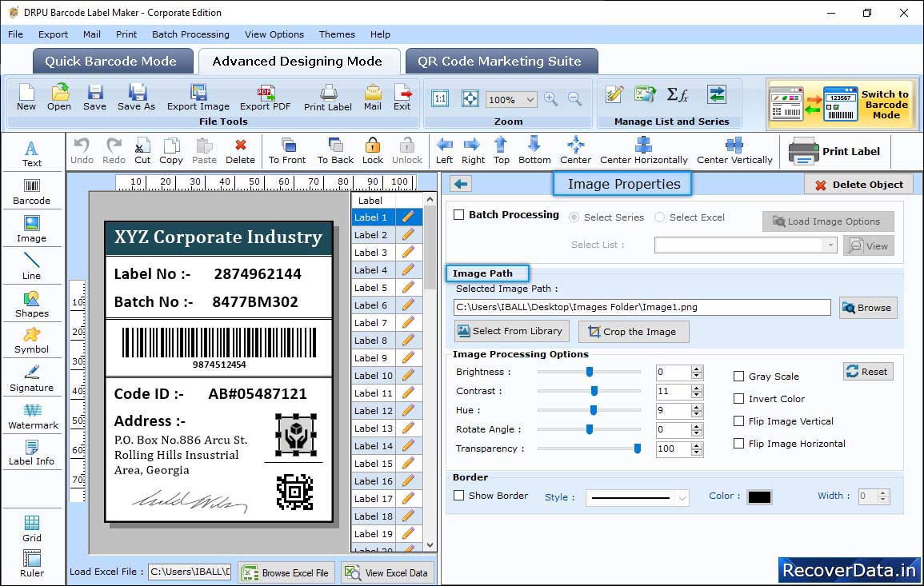The height and width of the screenshot is (586, 924).
Task: Open the Shapes tool
Action: click(x=32, y=304)
